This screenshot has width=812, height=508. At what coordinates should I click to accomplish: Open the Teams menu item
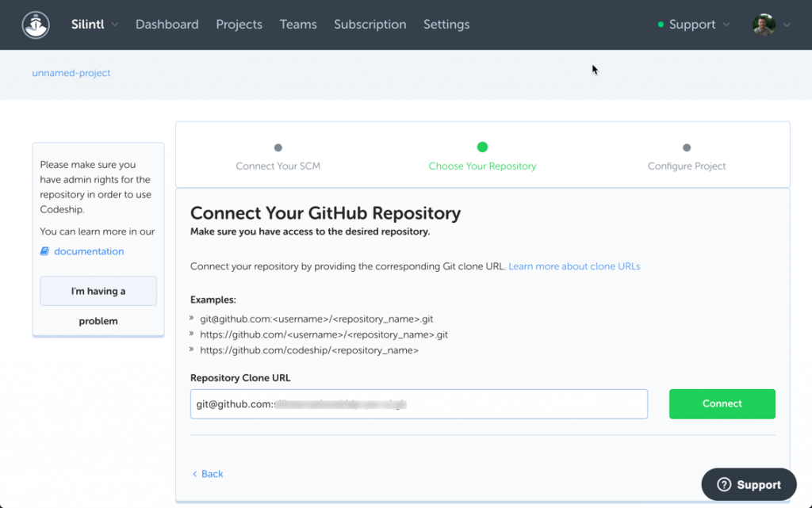tap(298, 25)
